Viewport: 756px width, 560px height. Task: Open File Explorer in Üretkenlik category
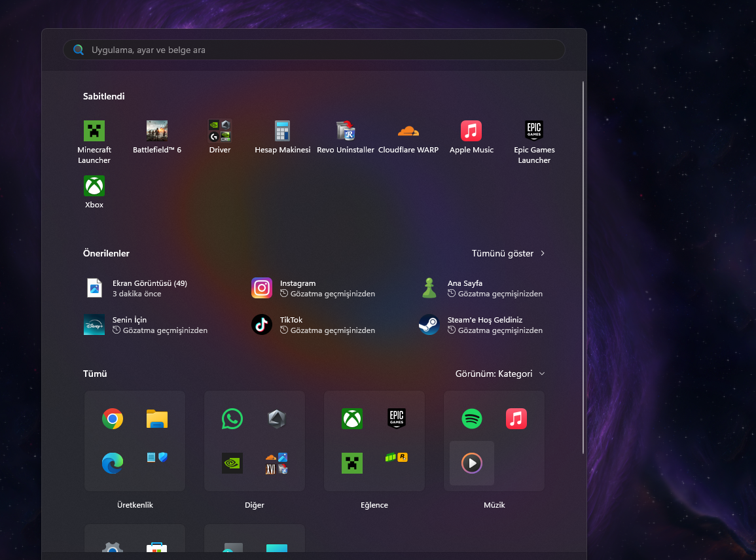pos(157,419)
